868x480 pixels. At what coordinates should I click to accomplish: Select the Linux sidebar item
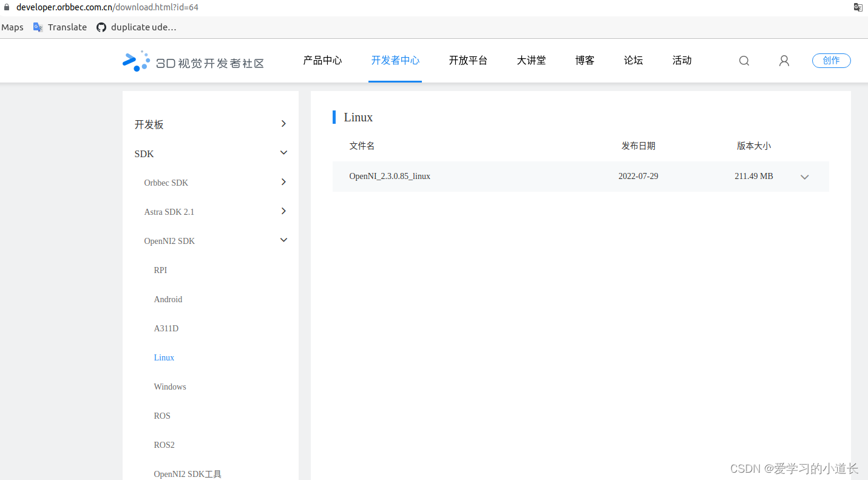[164, 357]
